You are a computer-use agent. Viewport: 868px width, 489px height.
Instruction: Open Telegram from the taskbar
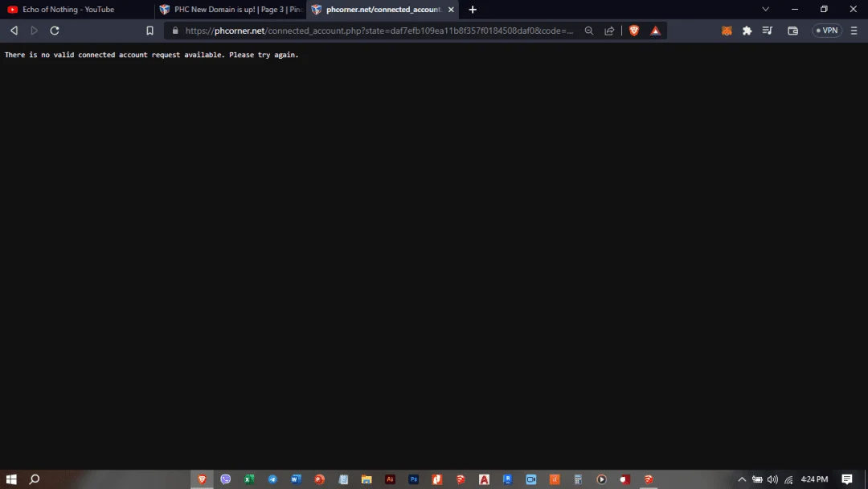click(272, 479)
